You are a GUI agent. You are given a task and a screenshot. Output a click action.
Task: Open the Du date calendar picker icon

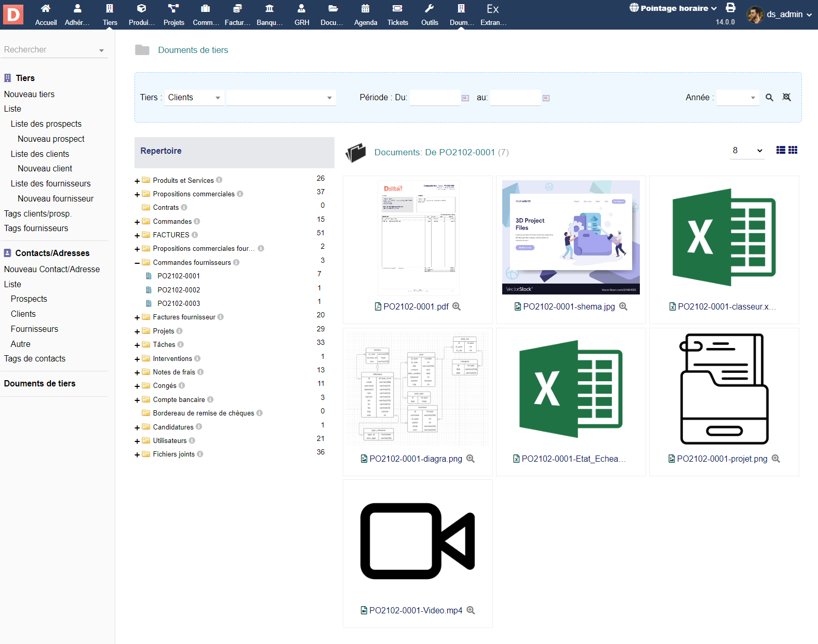click(465, 98)
